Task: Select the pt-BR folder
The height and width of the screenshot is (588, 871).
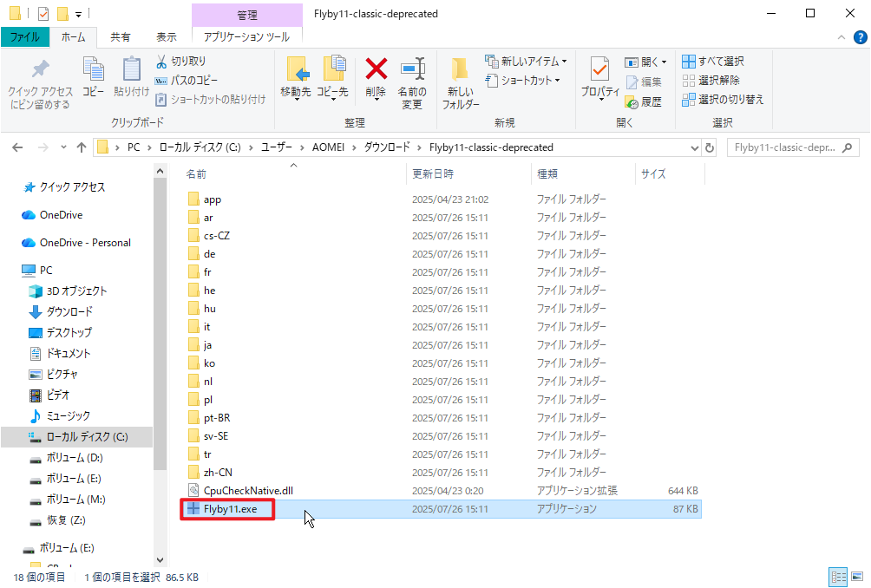Action: (x=217, y=417)
